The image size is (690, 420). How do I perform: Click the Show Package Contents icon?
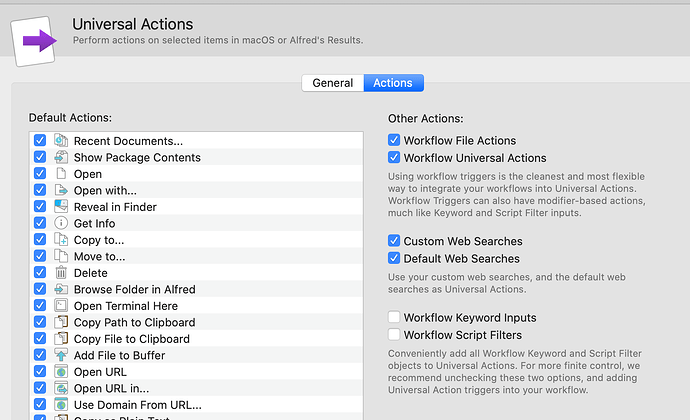tap(61, 157)
